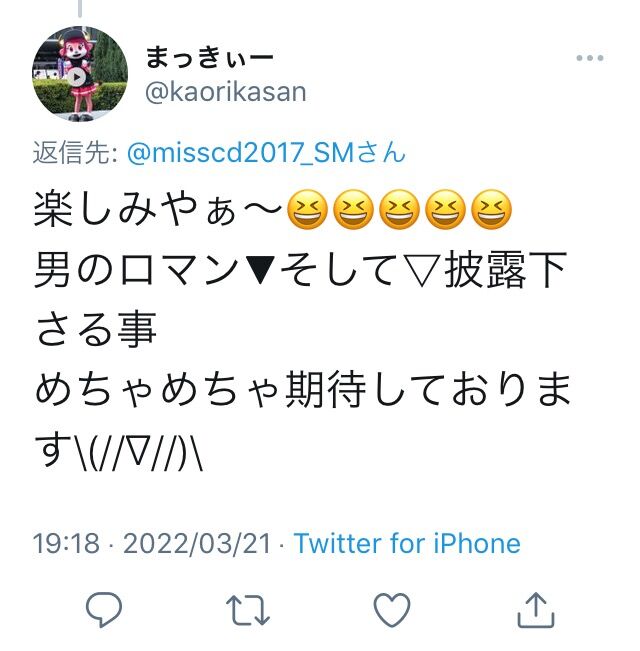Click the 19:18 · 2022/03/21 timestamp

(x=151, y=543)
